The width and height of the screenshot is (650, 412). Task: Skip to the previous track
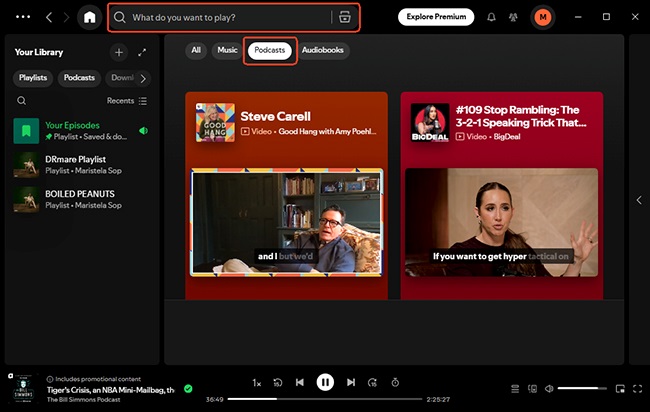300,382
